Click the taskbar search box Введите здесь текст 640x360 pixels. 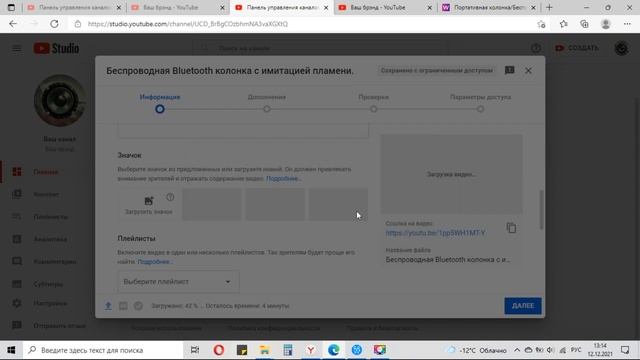click(102, 350)
